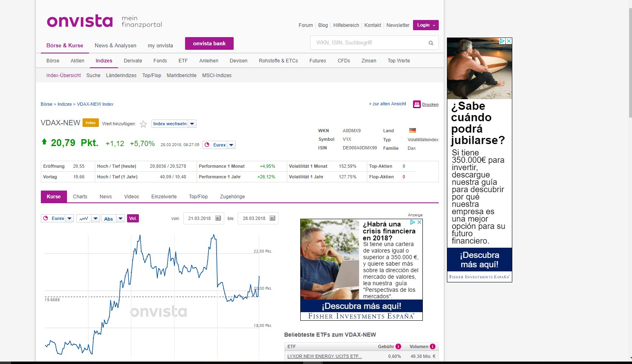This screenshot has width=632, height=364.
Task: Open the Einzelwerte tab
Action: pyautogui.click(x=164, y=197)
